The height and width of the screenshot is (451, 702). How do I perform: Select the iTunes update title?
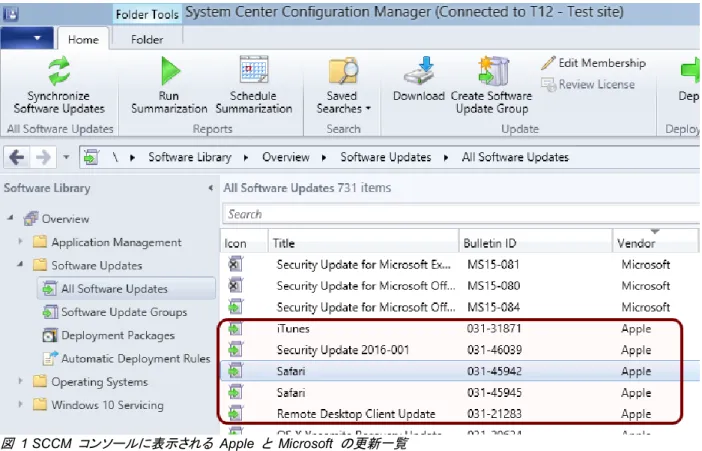pos(293,329)
